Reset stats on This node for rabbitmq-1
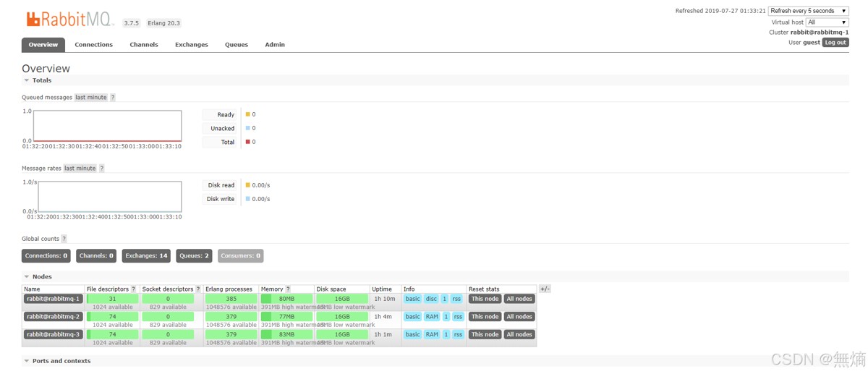The image size is (868, 374). 485,299
